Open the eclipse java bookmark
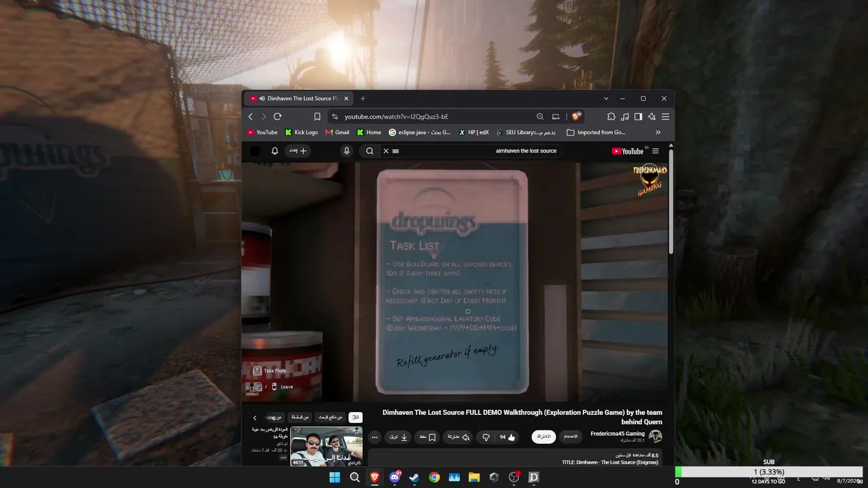The width and height of the screenshot is (868, 488). tap(420, 132)
